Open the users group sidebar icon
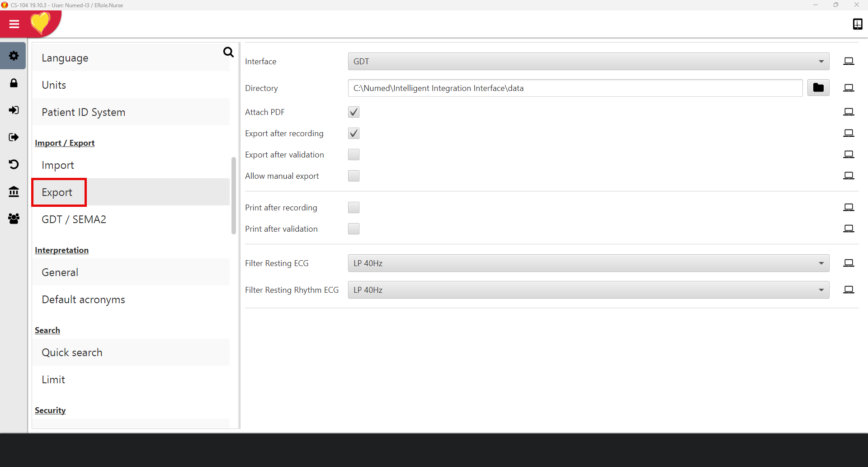 tap(14, 219)
